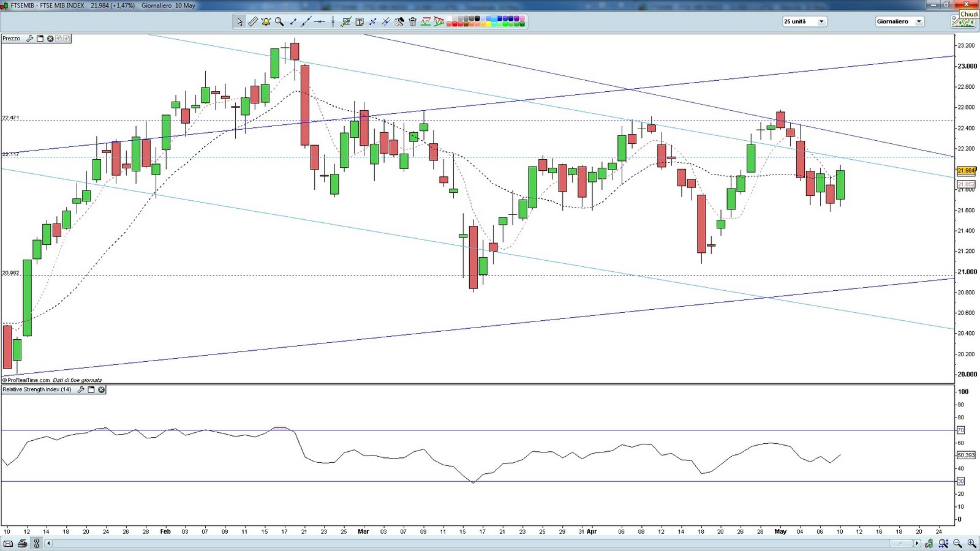980x551 pixels.
Task: Select the triangle pattern drawing tool
Action: coord(439,21)
